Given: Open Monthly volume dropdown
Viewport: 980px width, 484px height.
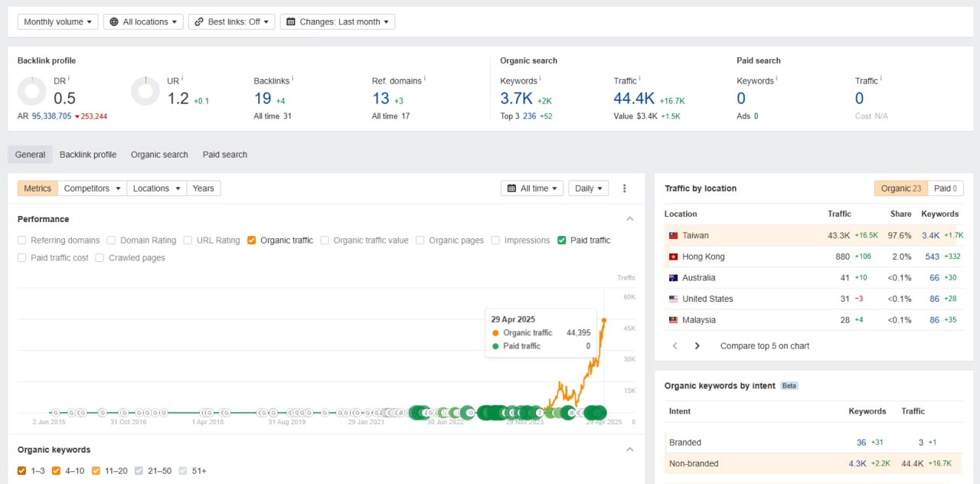Looking at the screenshot, I should click(57, 22).
